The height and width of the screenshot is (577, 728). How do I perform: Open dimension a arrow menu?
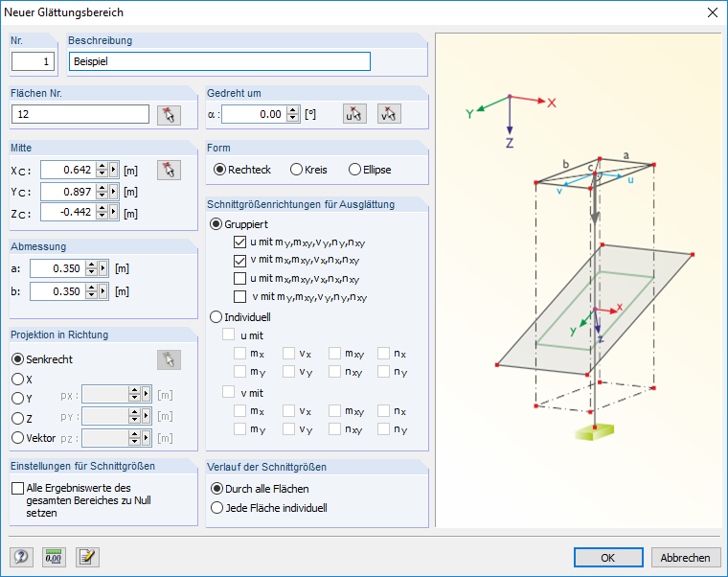click(x=103, y=268)
